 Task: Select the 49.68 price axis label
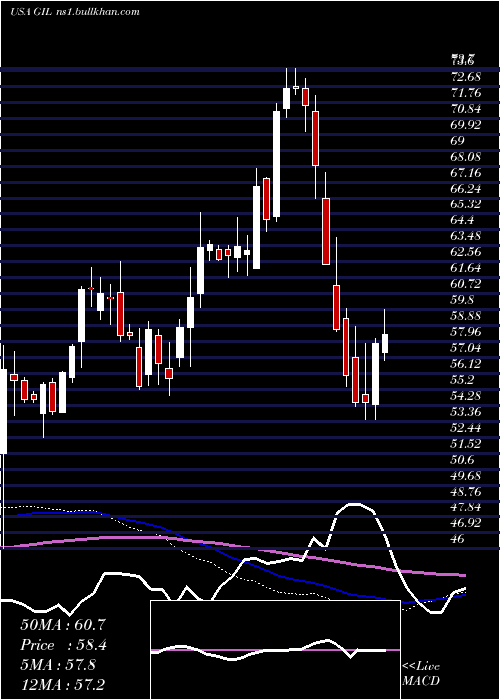click(466, 475)
